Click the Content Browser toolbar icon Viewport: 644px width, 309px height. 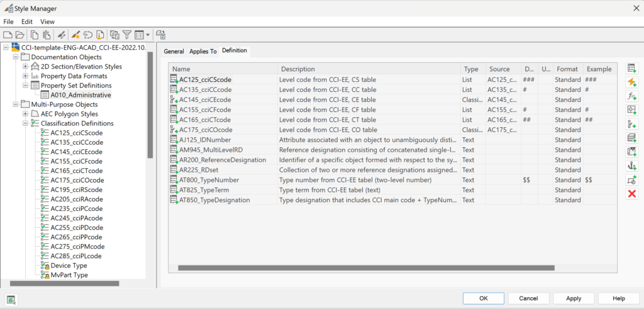160,35
